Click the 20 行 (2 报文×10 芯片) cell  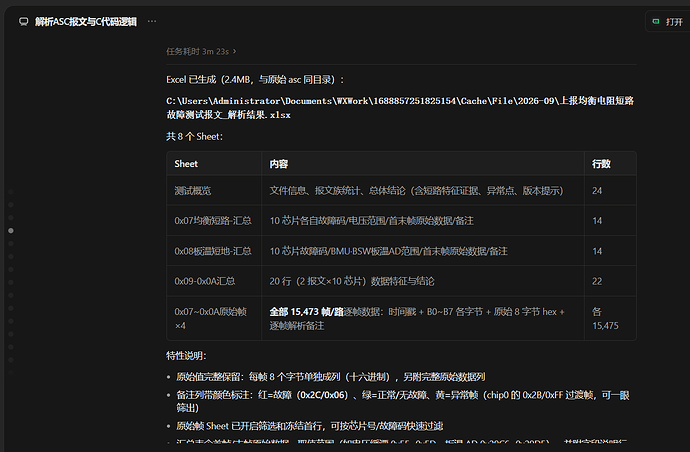pos(422,281)
